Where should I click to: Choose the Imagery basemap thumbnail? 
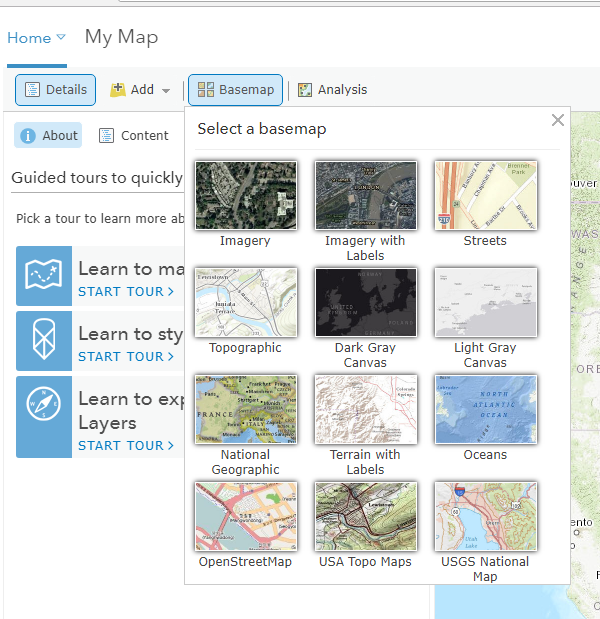point(246,195)
